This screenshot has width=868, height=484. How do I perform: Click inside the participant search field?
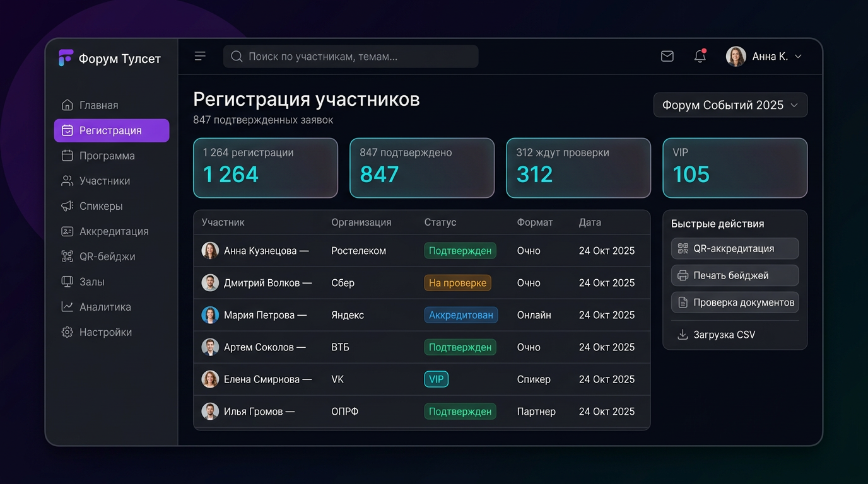pyautogui.click(x=350, y=56)
